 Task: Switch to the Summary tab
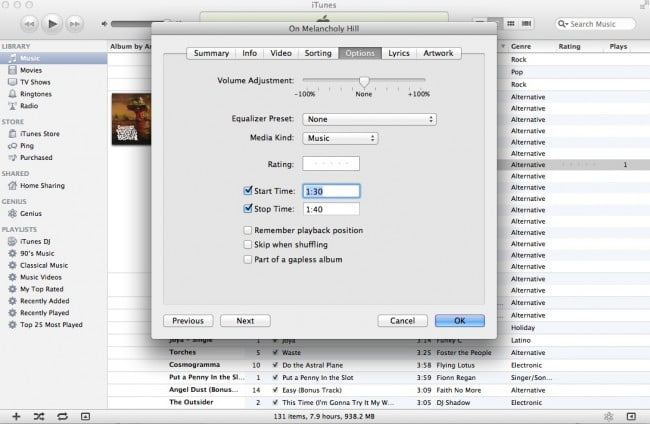tap(211, 53)
